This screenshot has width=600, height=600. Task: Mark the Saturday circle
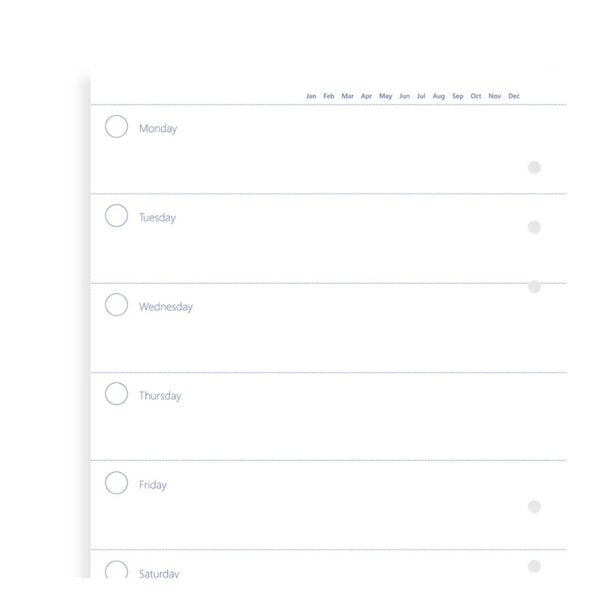[x=116, y=572]
